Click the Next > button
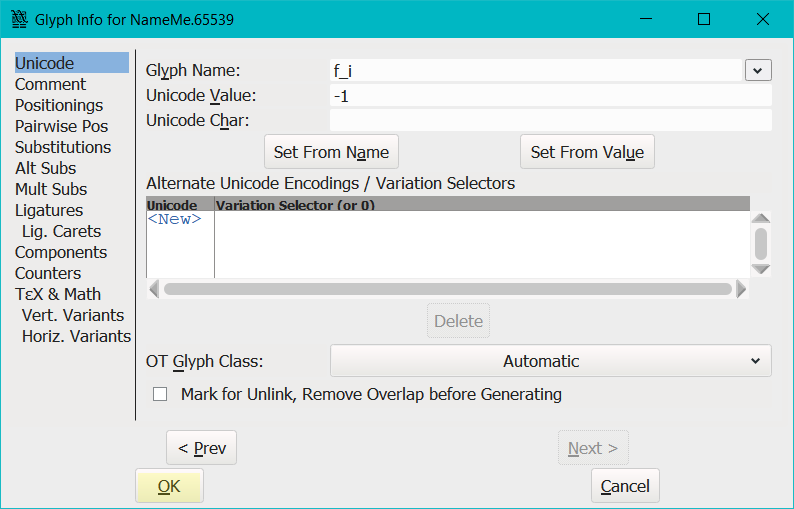This screenshot has width=794, height=509. click(593, 448)
